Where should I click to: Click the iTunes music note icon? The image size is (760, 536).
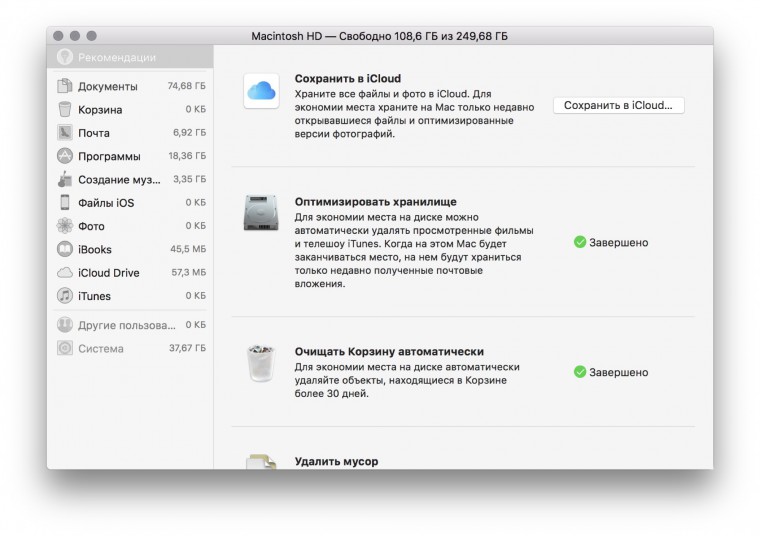coord(64,296)
